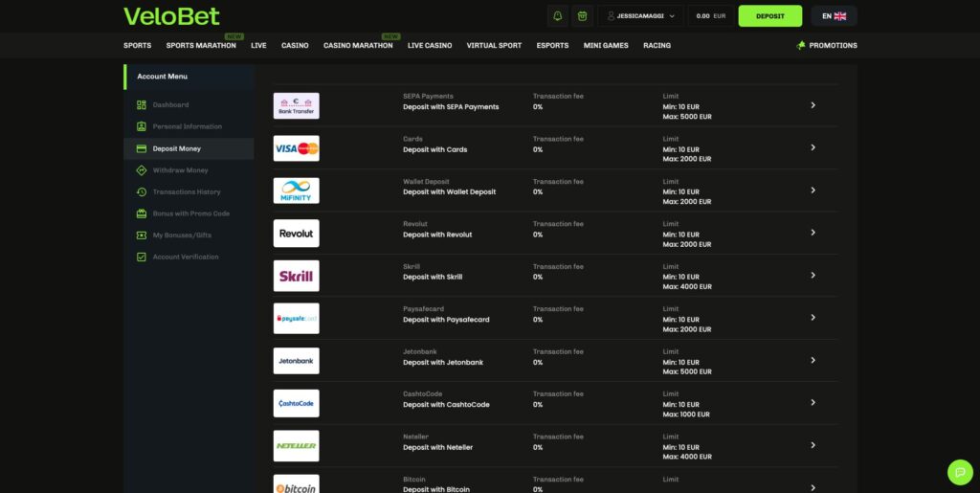Click the Account Verification checkmark icon
Screen dimensions: 980x493
click(x=142, y=258)
